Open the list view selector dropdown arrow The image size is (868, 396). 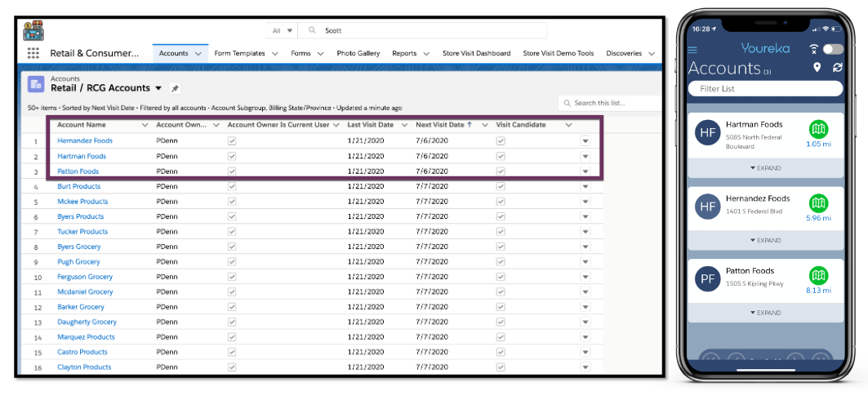click(158, 88)
